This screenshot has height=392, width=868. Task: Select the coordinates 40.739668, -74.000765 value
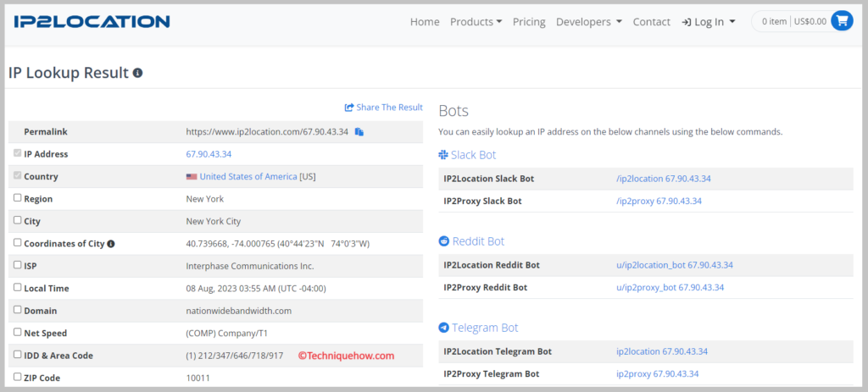point(278,244)
